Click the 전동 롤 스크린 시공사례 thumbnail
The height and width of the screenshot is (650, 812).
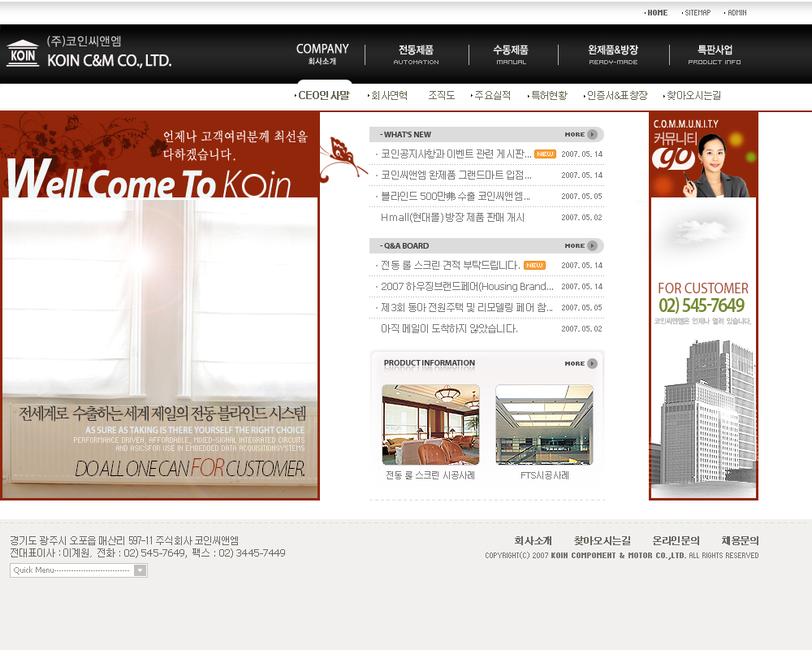[430, 425]
